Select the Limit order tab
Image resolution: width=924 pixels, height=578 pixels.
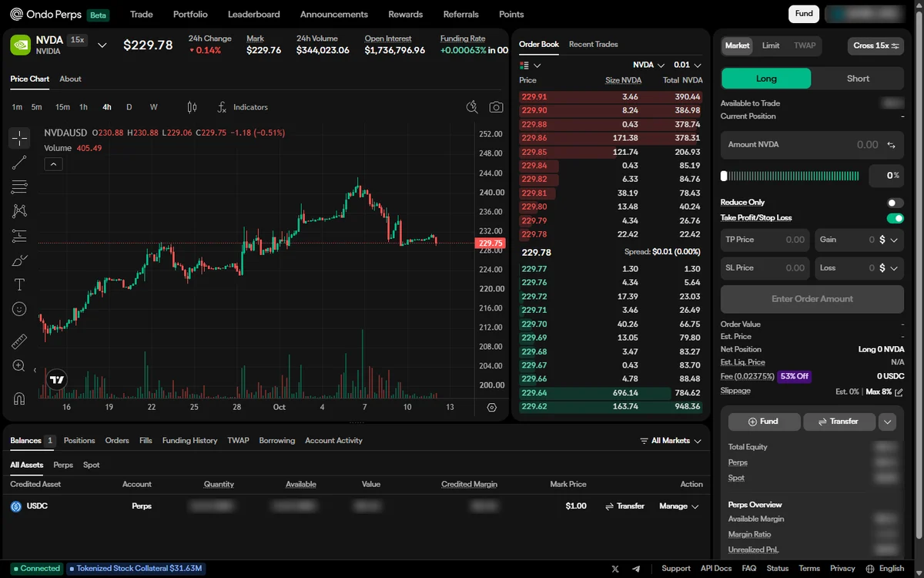[771, 45]
